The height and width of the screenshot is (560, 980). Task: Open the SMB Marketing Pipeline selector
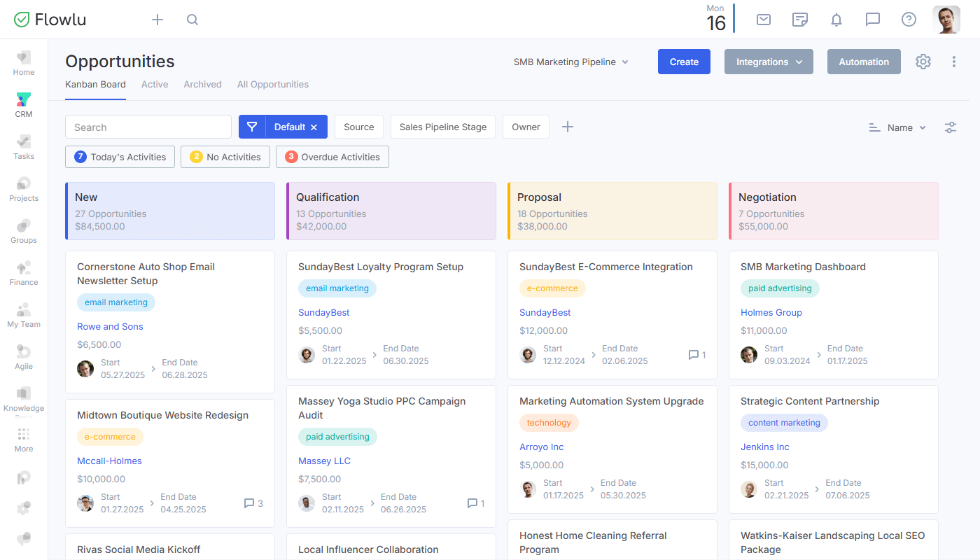click(x=570, y=62)
